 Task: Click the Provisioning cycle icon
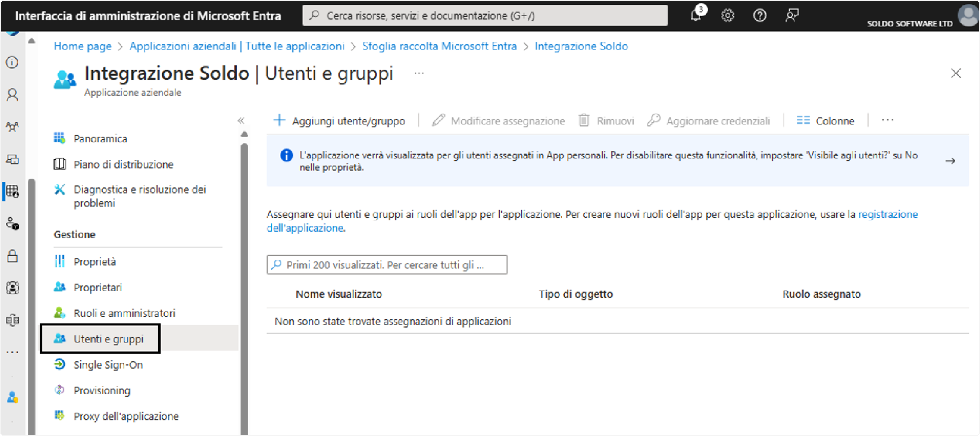59,390
